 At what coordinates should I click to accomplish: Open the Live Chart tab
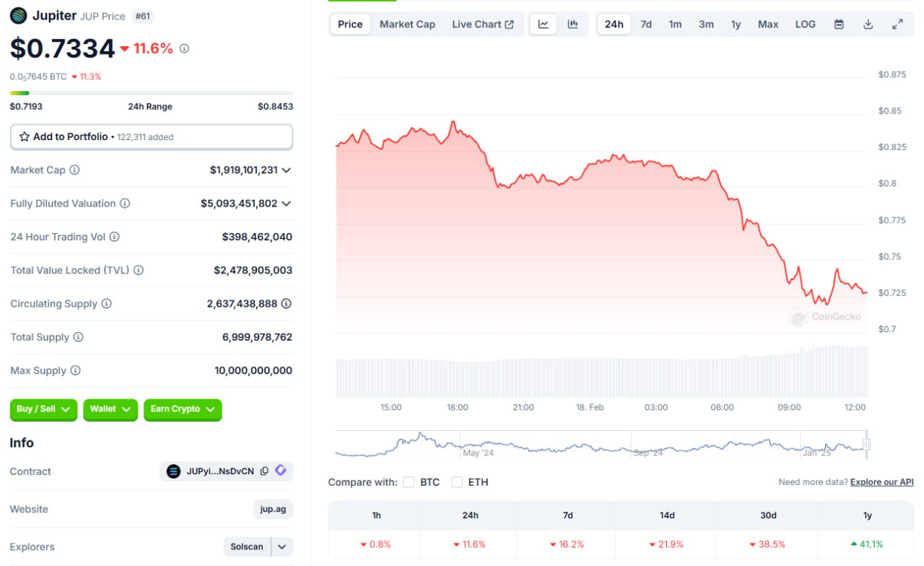[x=483, y=24]
